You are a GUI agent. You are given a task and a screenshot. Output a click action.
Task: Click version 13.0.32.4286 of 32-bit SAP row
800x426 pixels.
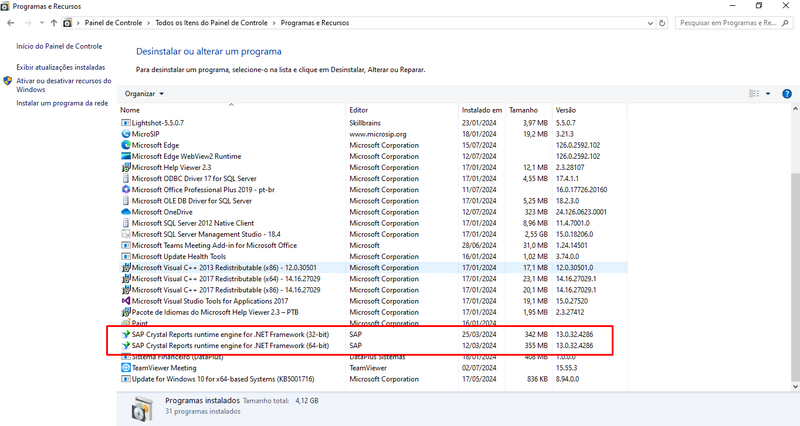click(x=574, y=335)
